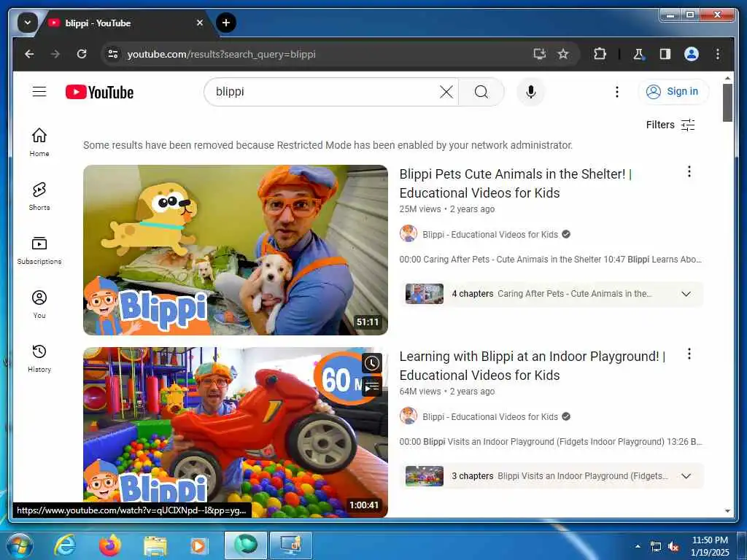Launch Firefox from the taskbar
The width and height of the screenshot is (747, 560).
click(x=109, y=545)
